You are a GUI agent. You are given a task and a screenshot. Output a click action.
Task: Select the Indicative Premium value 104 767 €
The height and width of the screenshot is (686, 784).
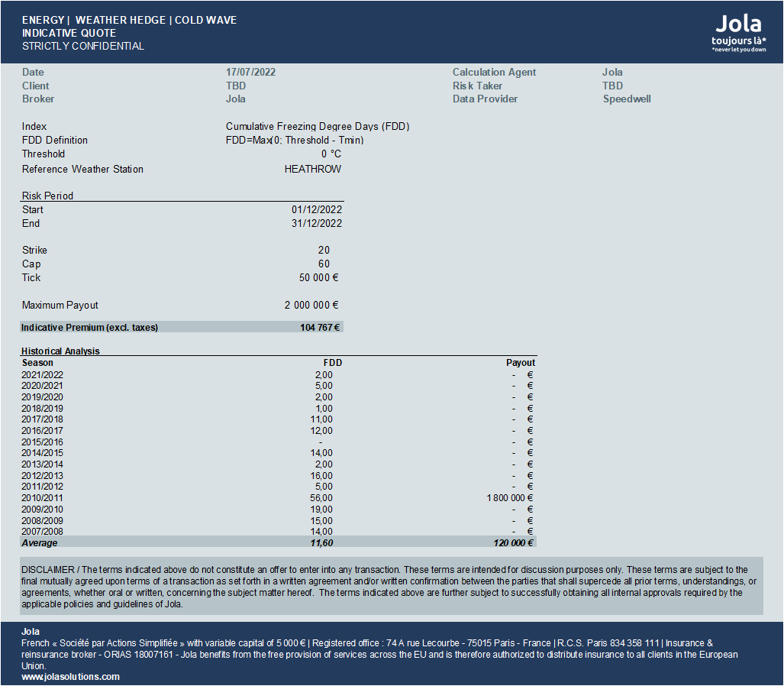coord(320,328)
